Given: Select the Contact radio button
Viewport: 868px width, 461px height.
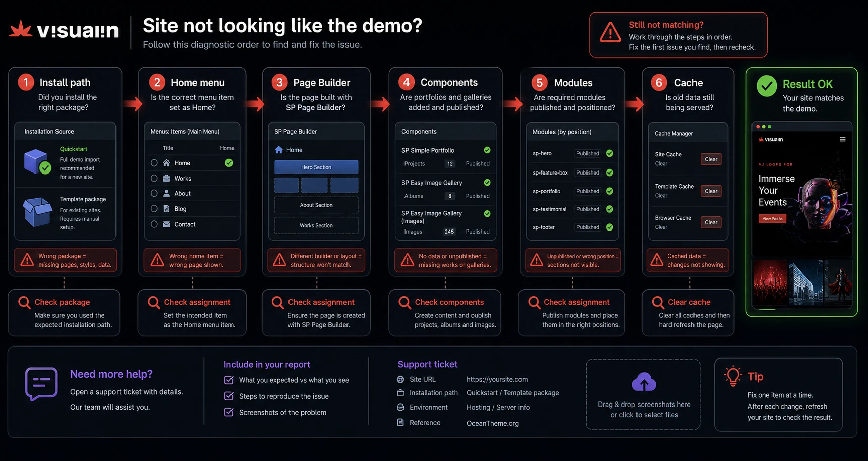Looking at the screenshot, I should 154,224.
